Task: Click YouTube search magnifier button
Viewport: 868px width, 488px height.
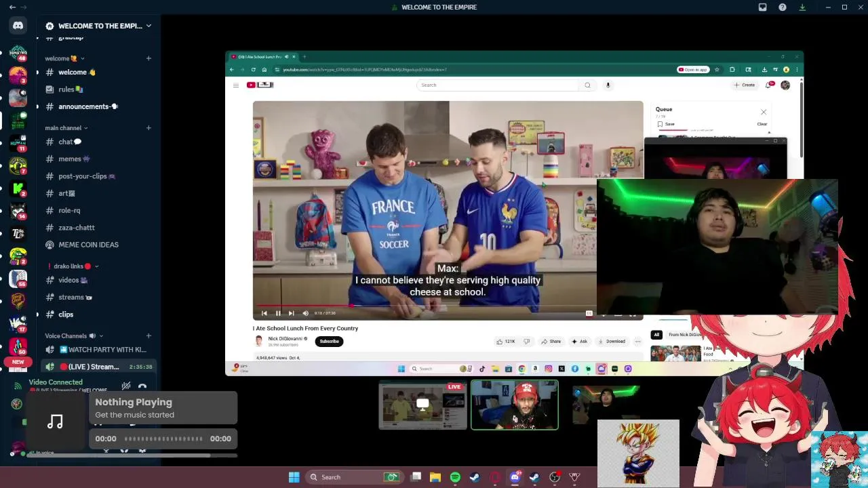Action: (587, 85)
